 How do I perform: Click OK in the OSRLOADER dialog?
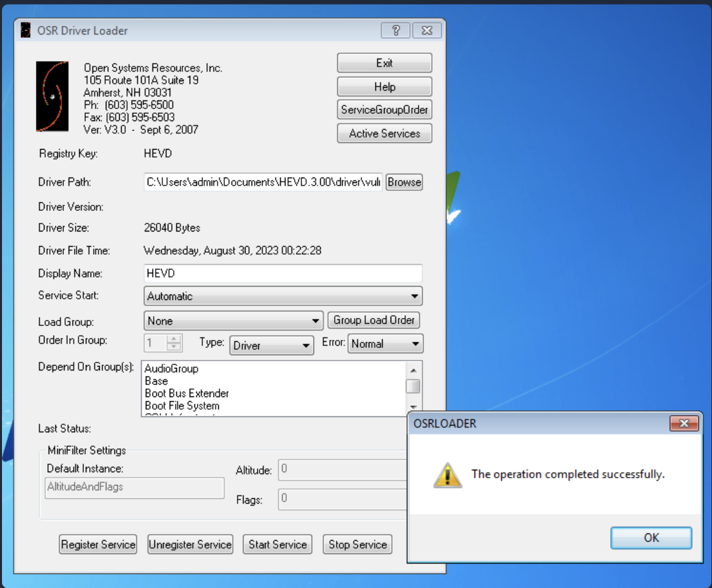coord(651,537)
